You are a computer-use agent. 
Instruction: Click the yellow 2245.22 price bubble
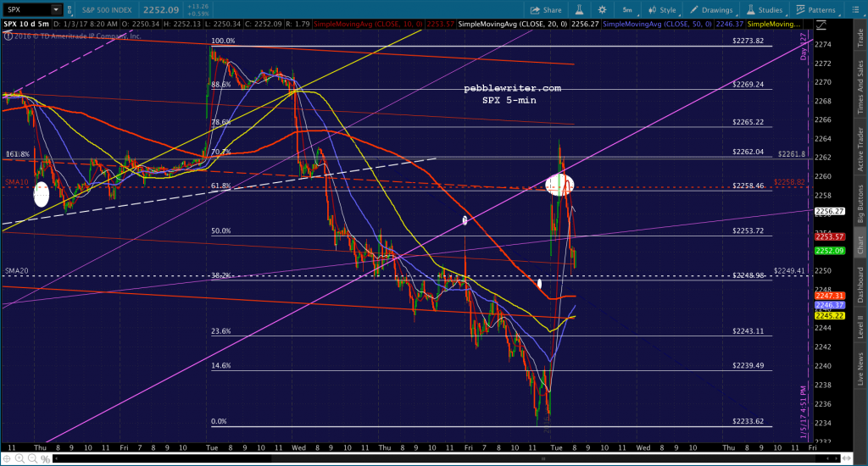tap(829, 315)
